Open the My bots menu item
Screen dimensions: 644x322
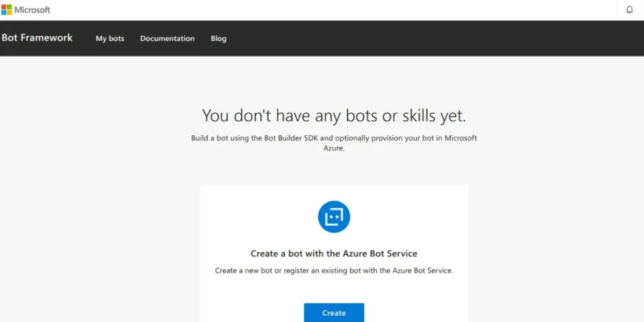tap(109, 38)
